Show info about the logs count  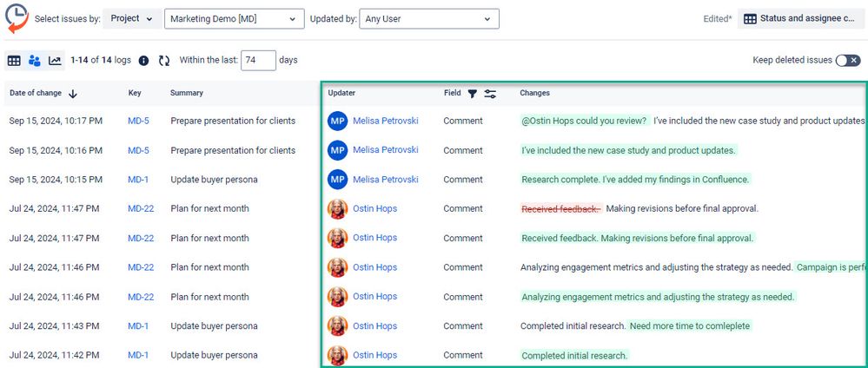pos(143,61)
